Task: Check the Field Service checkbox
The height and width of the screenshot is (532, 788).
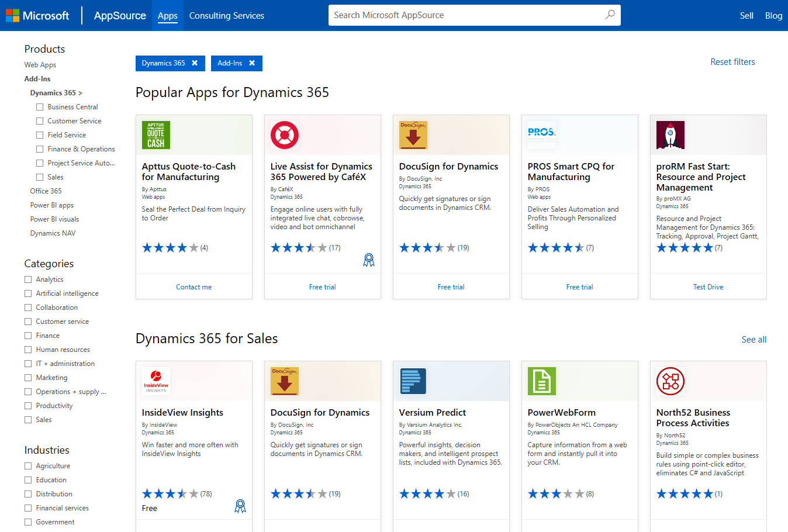Action: 40,135
